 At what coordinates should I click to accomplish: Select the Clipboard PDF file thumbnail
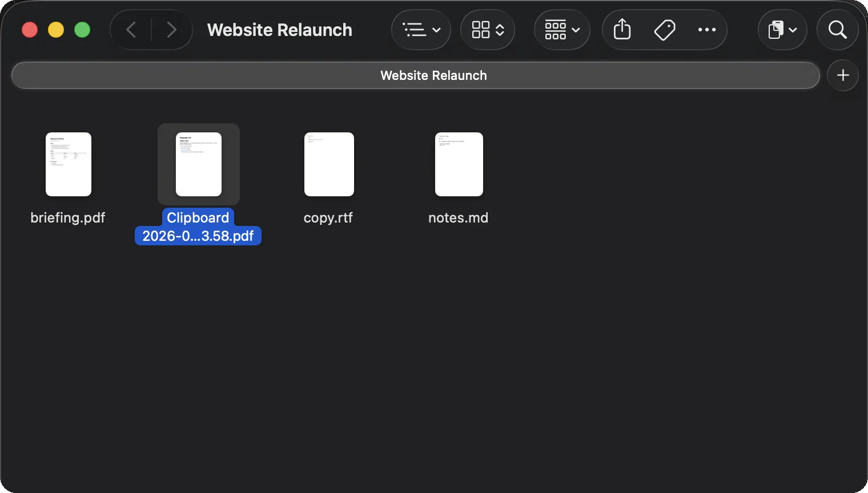pyautogui.click(x=199, y=164)
